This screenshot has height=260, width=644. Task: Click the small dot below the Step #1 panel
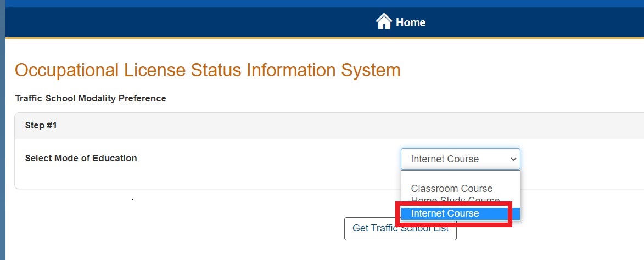pyautogui.click(x=132, y=199)
